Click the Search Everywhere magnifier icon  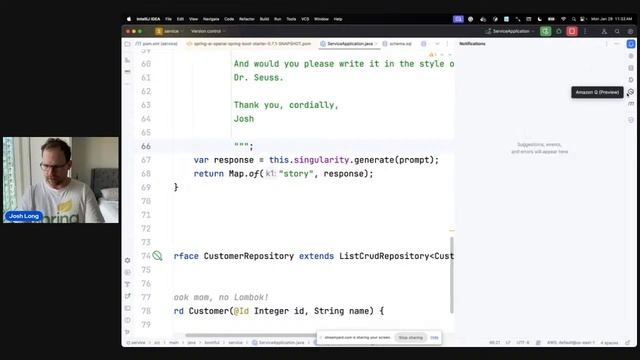click(617, 31)
